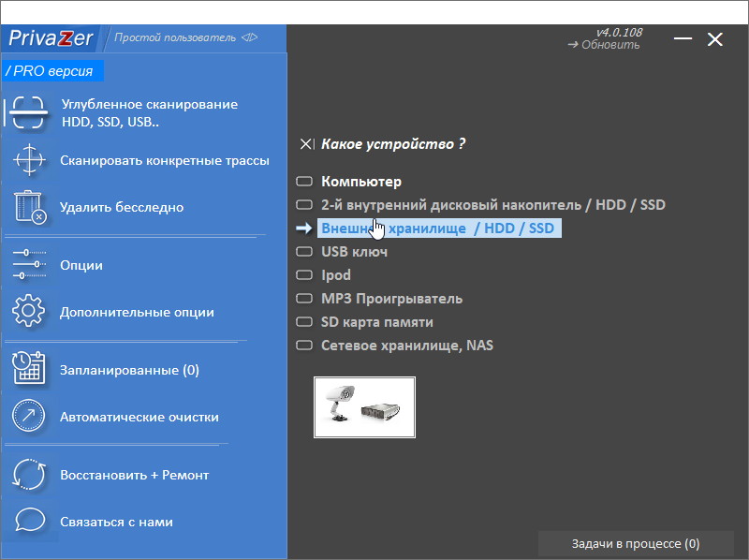The image size is (749, 560).
Task: Click the Компьютер device label
Action: tap(361, 182)
